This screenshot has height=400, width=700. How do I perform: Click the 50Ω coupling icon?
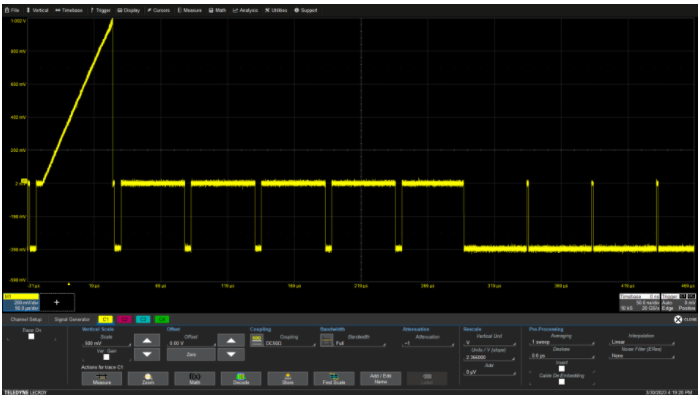[x=256, y=340]
